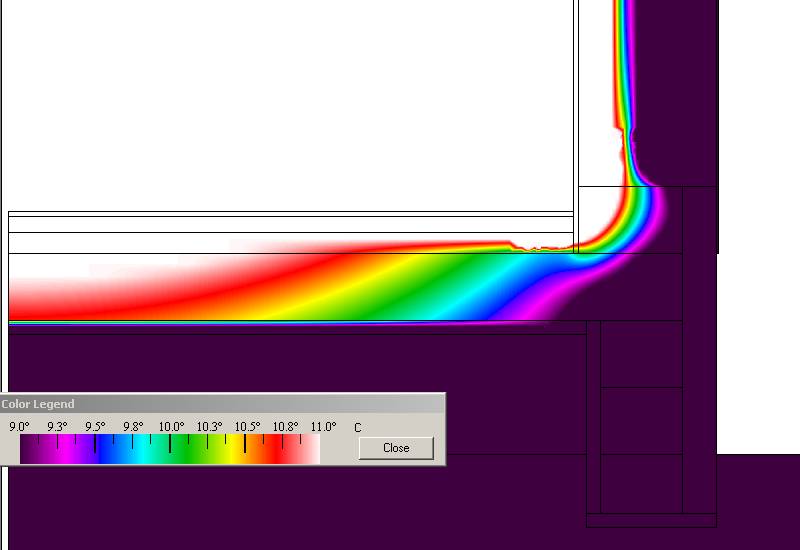The height and width of the screenshot is (550, 800).
Task: Click the 10.0° legend label
Action: coord(171,427)
